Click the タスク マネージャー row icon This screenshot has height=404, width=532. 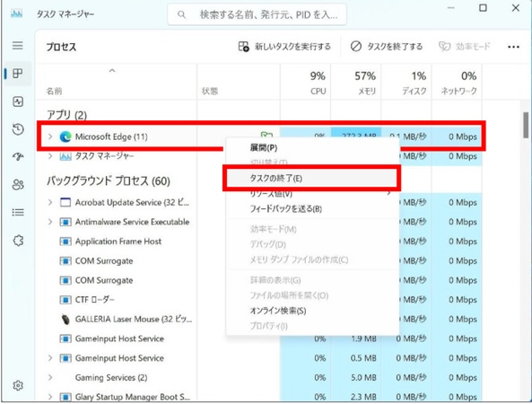coord(65,156)
